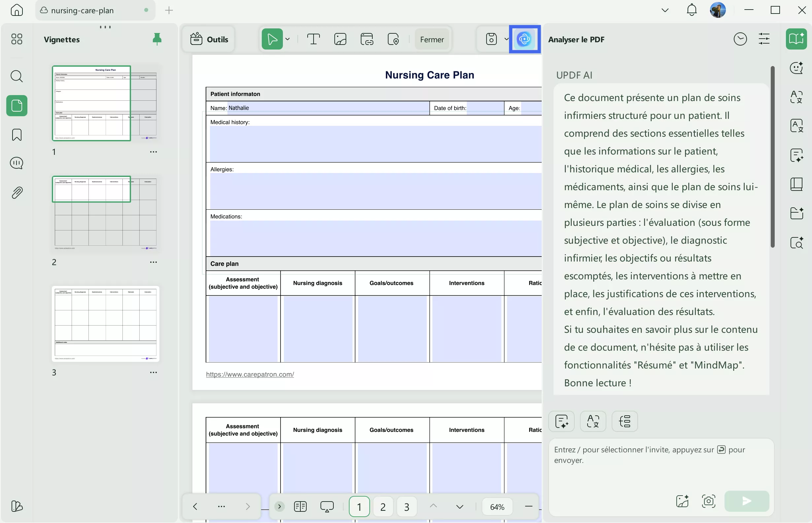
Task: Open the AI chat history clock
Action: coord(740,39)
